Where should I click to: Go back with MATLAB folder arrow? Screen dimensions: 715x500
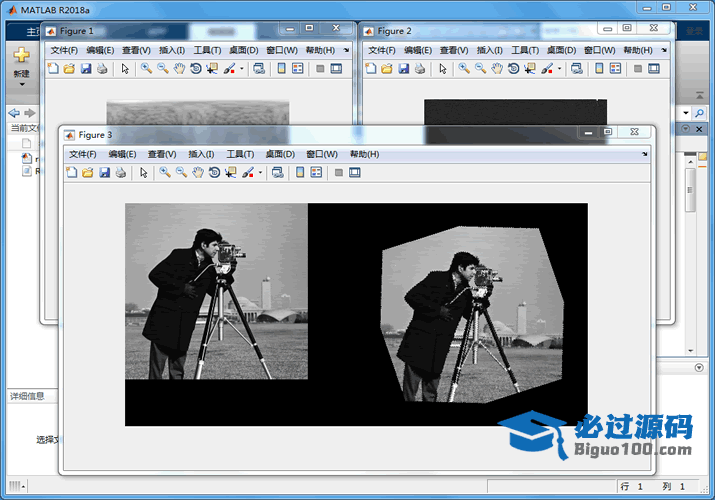pos(14,113)
